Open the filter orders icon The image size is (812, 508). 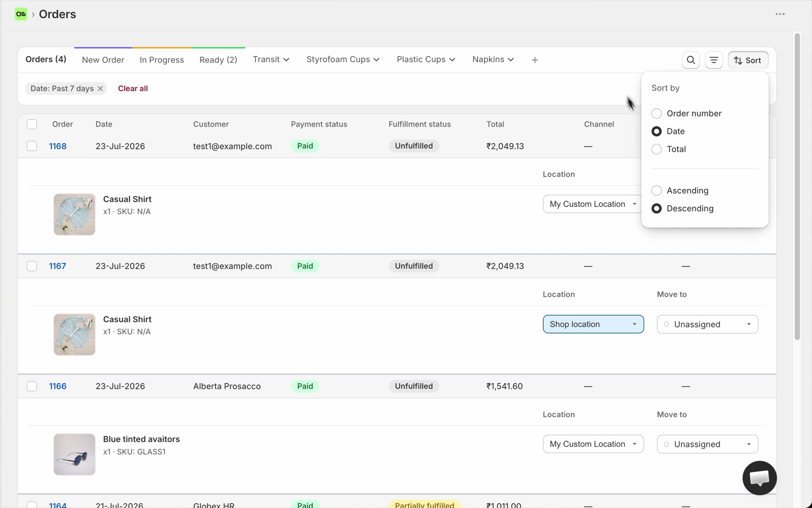(x=714, y=60)
